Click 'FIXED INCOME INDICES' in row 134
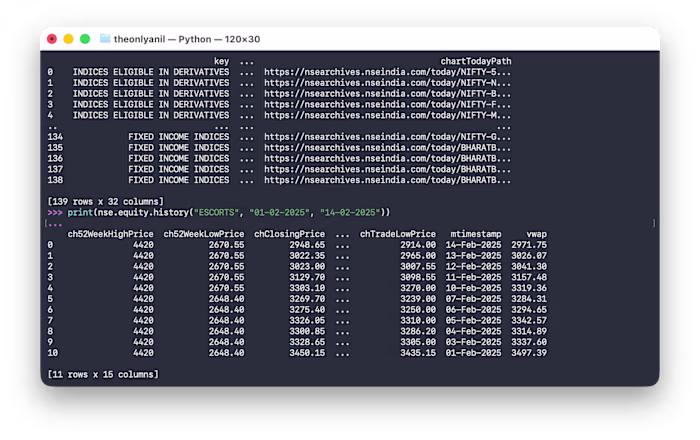 pyautogui.click(x=179, y=137)
